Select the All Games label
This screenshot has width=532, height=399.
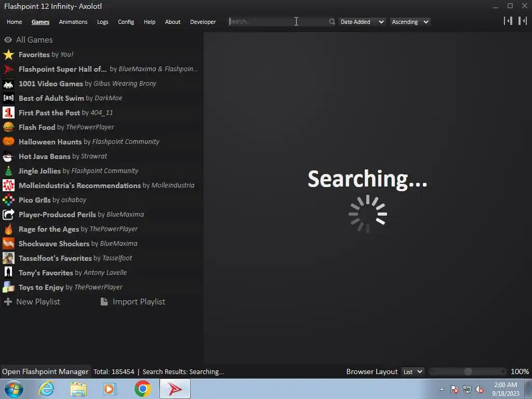(35, 40)
